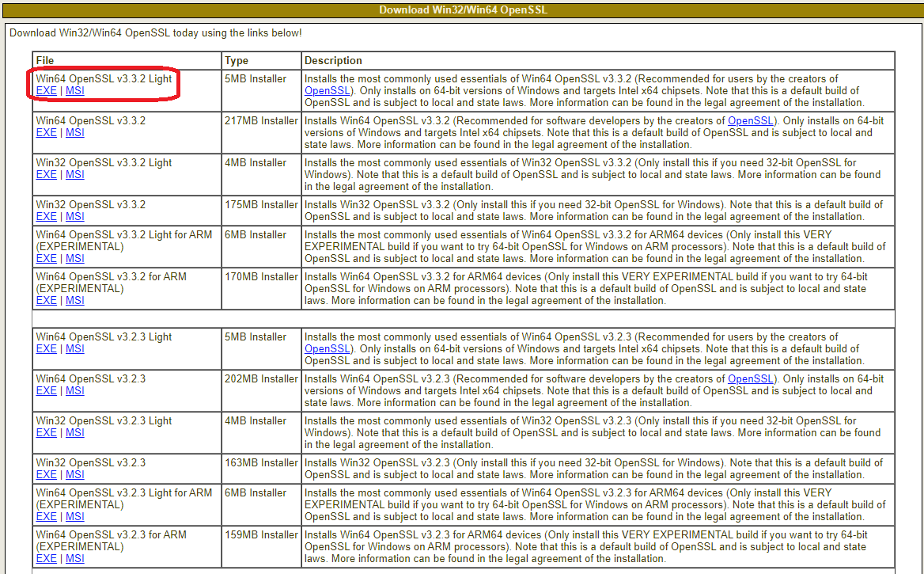Screen dimensions: 924x574
Task: Click MSI for Win64 OpenSSL v3.2.3 202MB
Action: 75,390
